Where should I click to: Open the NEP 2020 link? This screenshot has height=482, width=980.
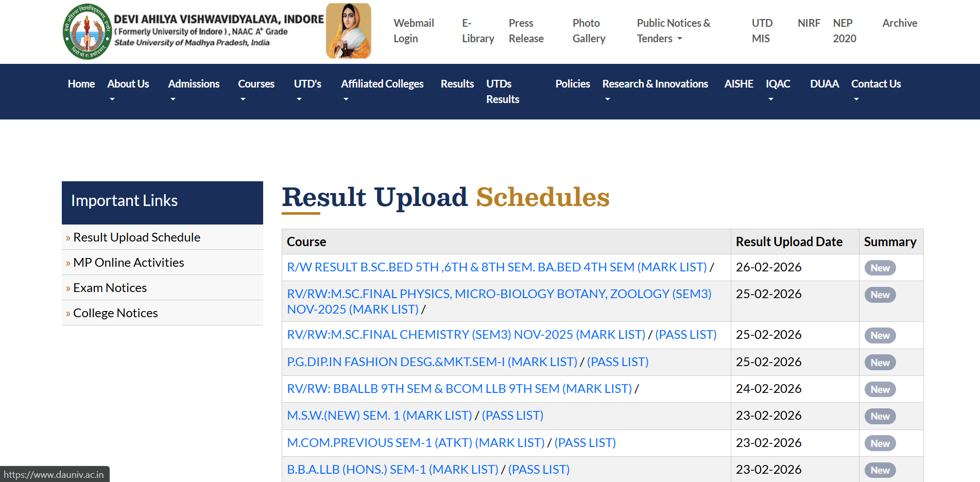tap(843, 31)
